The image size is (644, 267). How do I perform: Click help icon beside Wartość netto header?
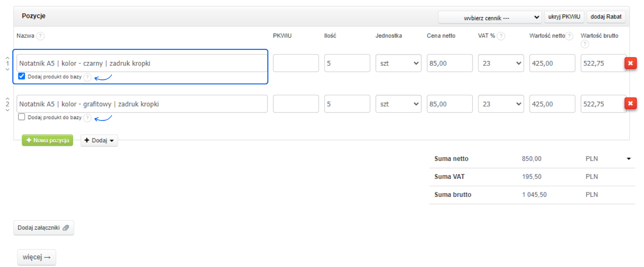[570, 36]
